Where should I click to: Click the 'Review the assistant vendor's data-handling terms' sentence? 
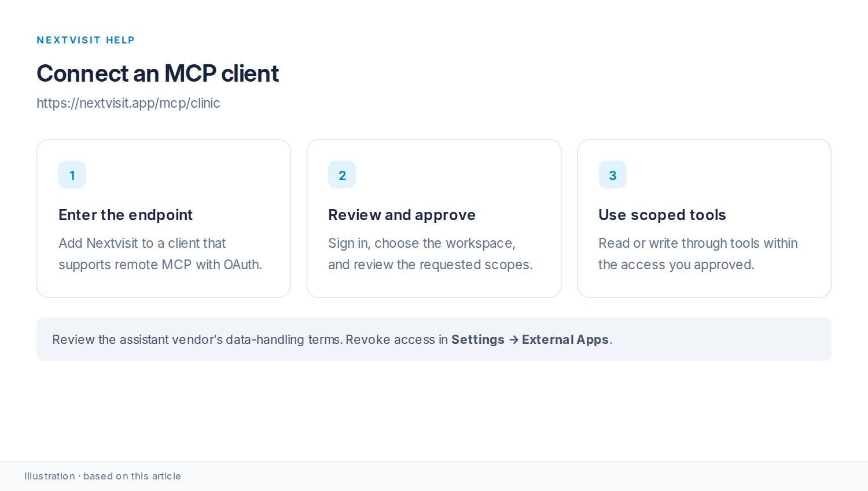(x=197, y=339)
